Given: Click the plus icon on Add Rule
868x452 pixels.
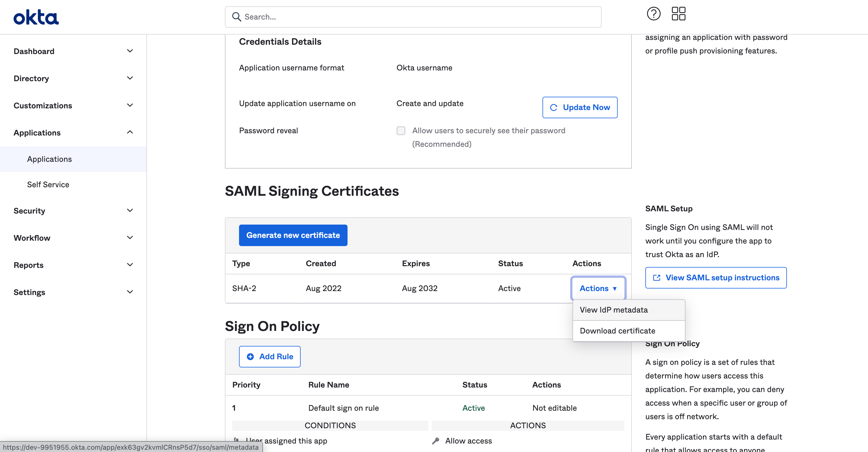Looking at the screenshot, I should pyautogui.click(x=250, y=357).
